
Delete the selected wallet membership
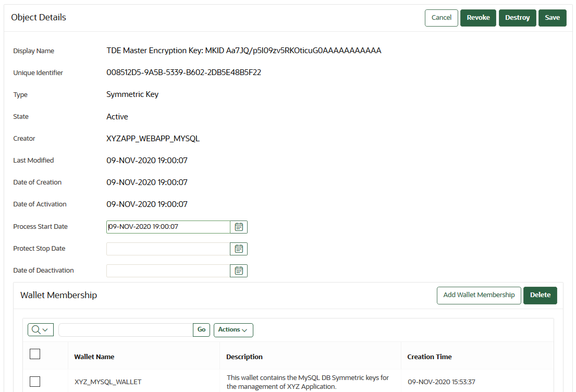(540, 296)
